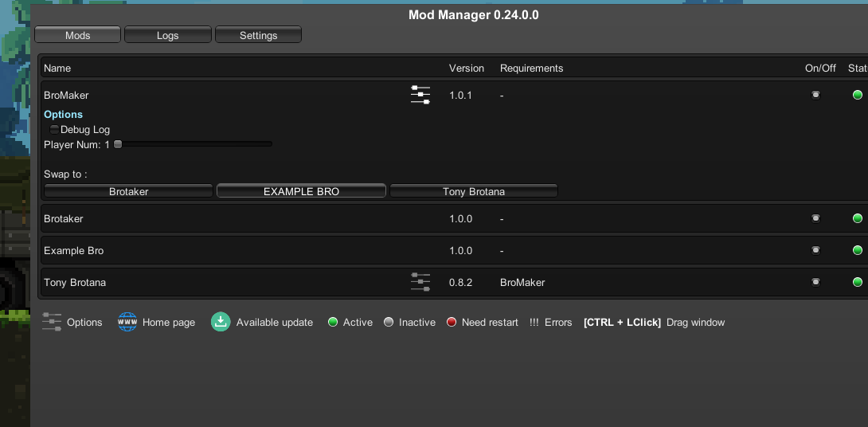Swap to Brotaker button
The image size is (868, 427).
click(128, 191)
